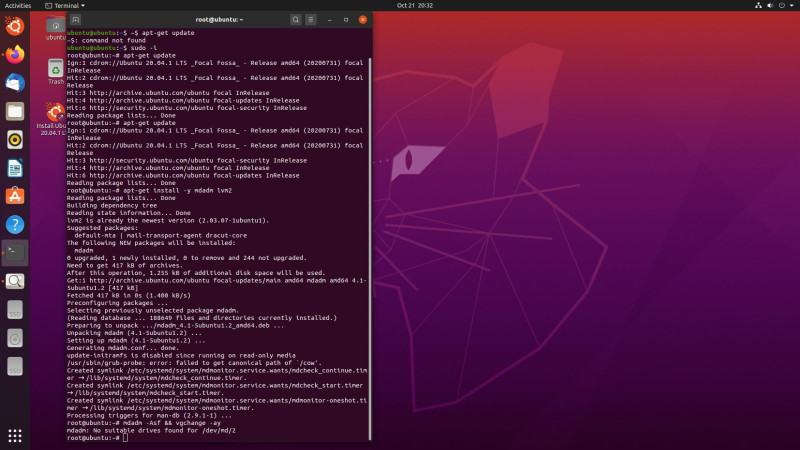Open LibreOffice Writer from the dock
800x450 pixels.
coord(15,168)
